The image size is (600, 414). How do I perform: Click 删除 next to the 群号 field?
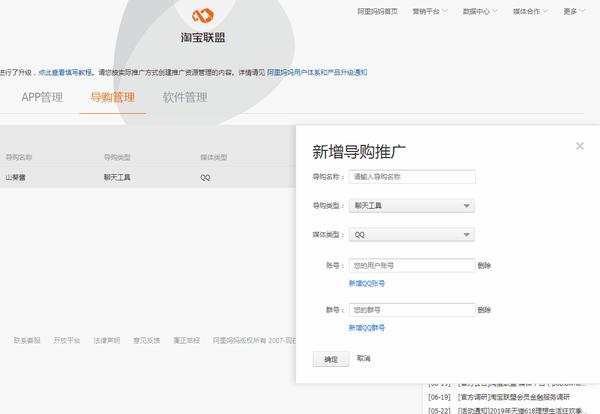[x=484, y=310]
